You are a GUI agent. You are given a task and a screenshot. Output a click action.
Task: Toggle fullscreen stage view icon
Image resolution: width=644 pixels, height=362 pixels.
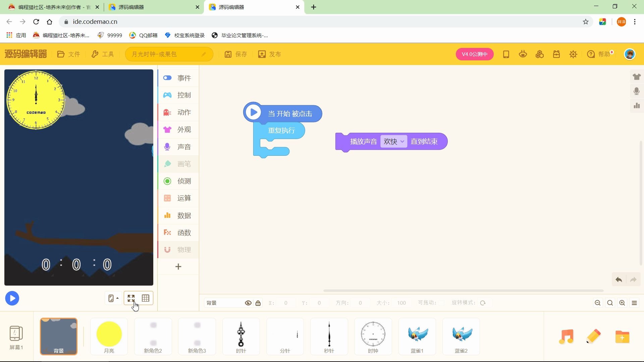pyautogui.click(x=131, y=298)
